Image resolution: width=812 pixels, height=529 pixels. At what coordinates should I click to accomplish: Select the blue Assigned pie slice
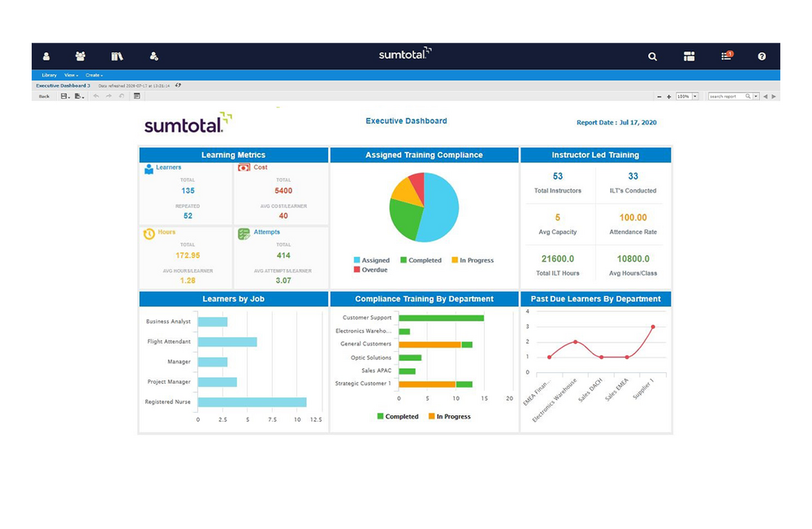click(x=441, y=207)
